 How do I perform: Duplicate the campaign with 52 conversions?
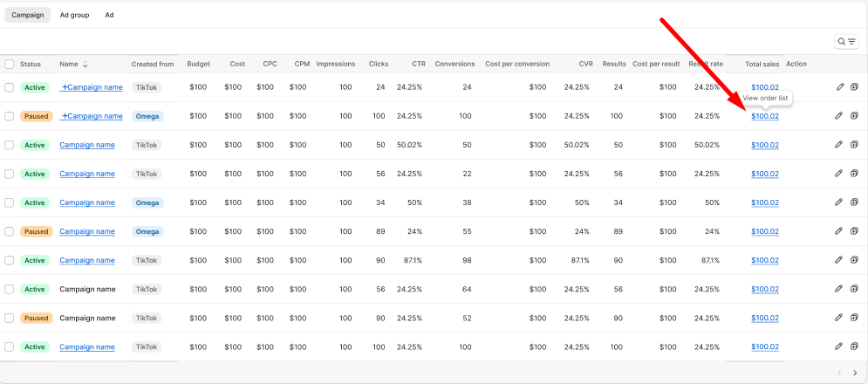[855, 318]
